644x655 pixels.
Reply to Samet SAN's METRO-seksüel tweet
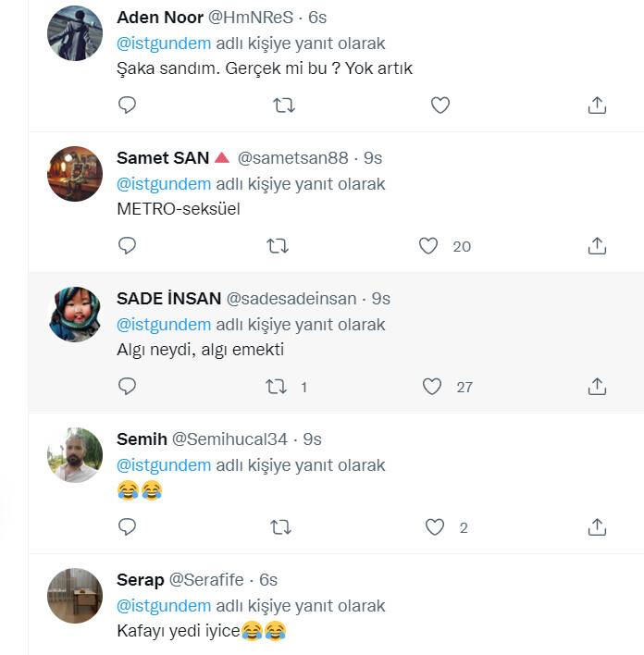(x=128, y=246)
